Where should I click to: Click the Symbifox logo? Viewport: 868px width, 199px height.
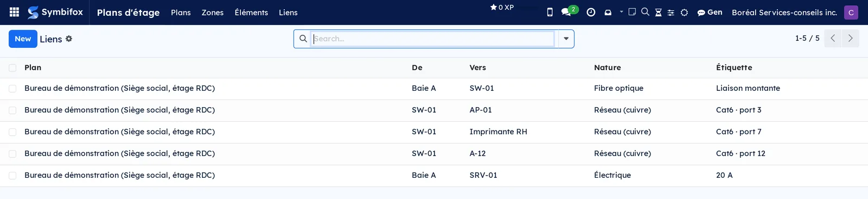(x=55, y=12)
